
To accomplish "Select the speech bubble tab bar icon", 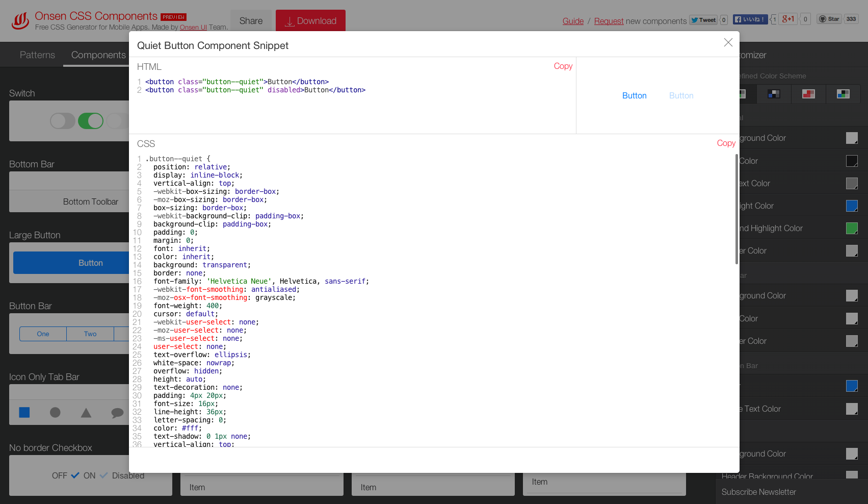I will (x=117, y=413).
